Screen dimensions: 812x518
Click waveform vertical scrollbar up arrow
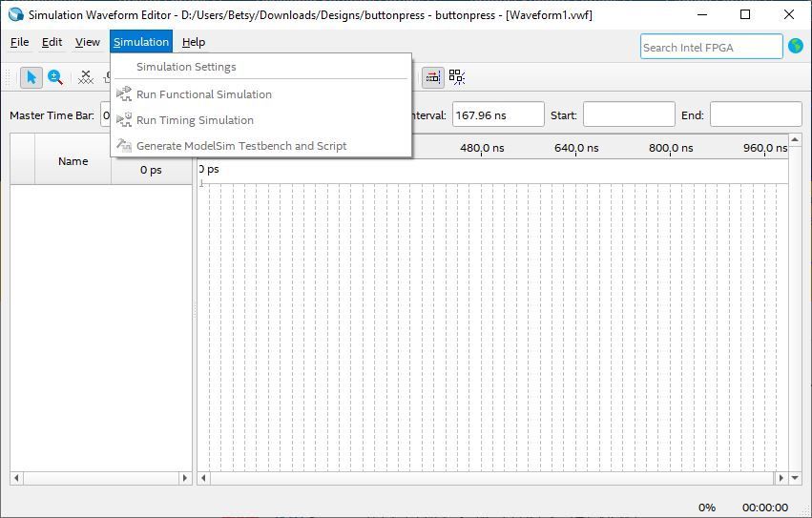tap(795, 139)
